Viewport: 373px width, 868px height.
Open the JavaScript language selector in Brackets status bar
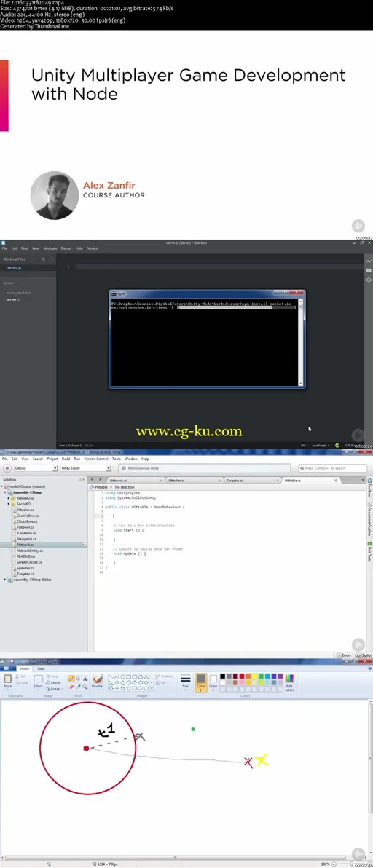point(321,445)
